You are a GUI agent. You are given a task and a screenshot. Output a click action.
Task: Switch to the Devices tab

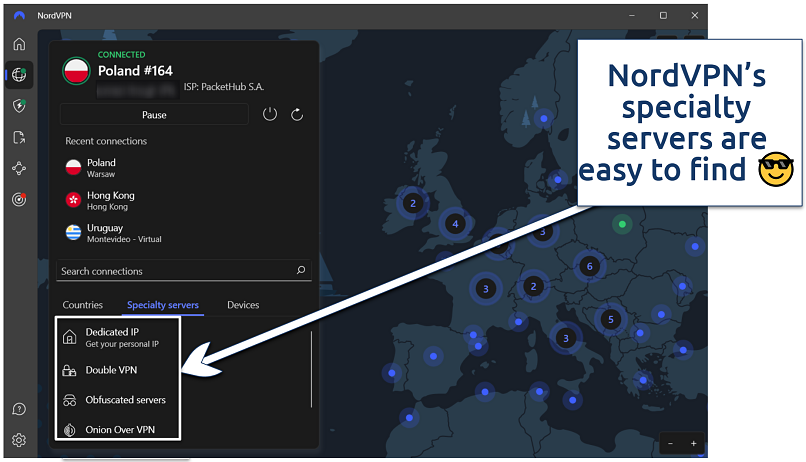pyautogui.click(x=243, y=305)
